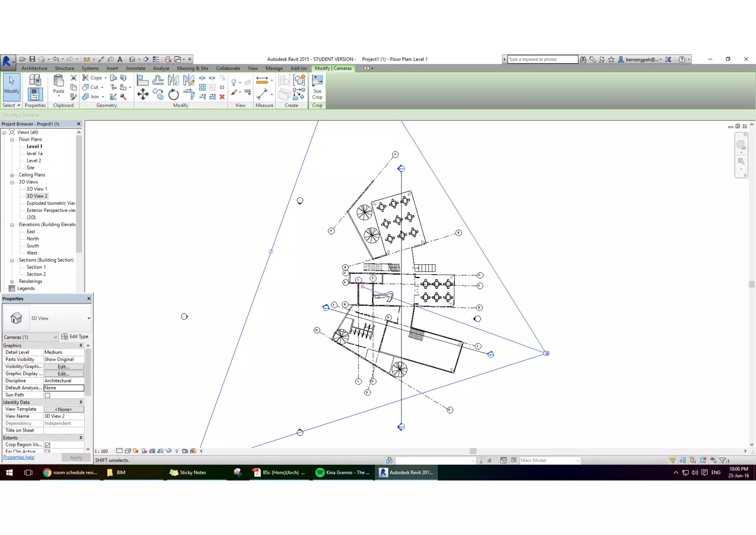Screen dimensions: 756x535
Task: Switch to Massing & Site tab
Action: 192,68
